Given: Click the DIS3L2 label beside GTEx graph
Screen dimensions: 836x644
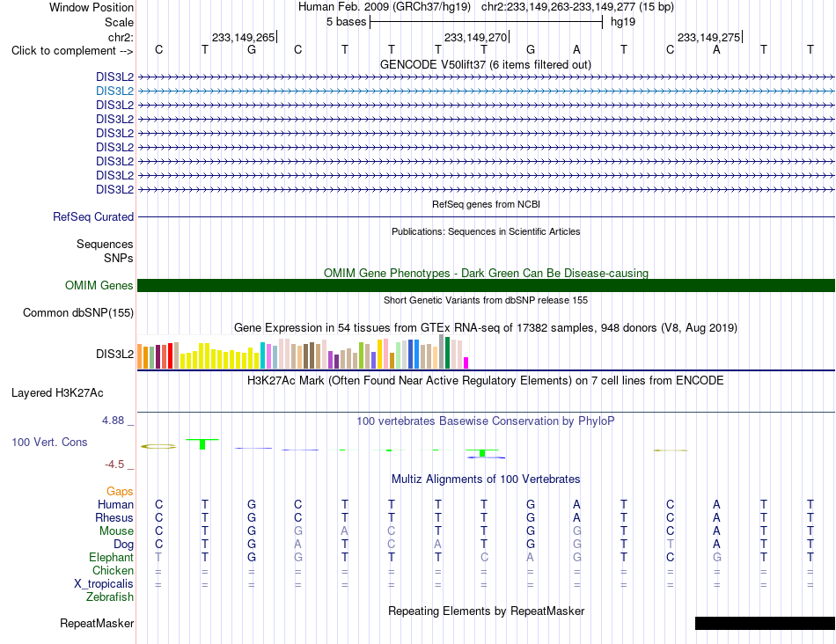Looking at the screenshot, I should (x=114, y=354).
